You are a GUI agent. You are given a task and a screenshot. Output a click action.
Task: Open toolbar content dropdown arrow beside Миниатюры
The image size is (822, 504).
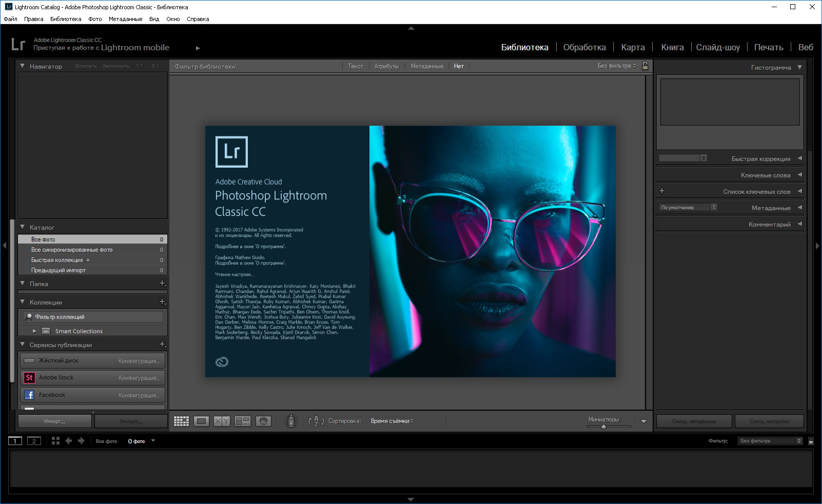(x=643, y=421)
